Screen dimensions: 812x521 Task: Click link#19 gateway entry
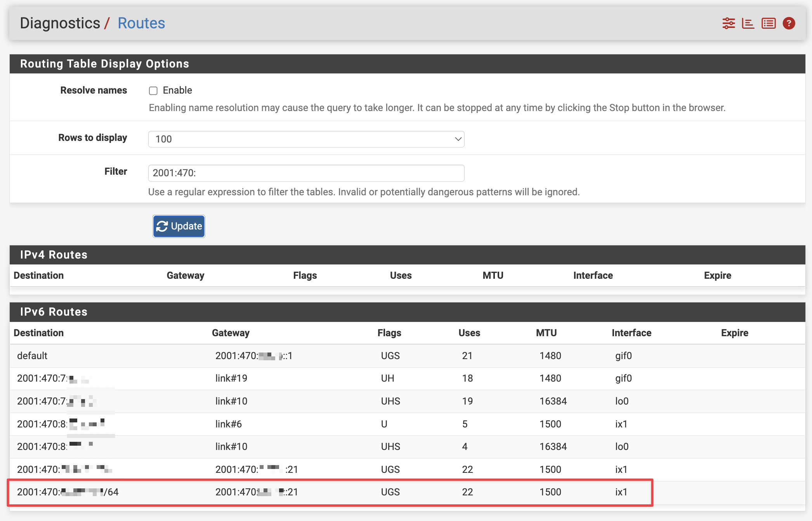click(231, 378)
